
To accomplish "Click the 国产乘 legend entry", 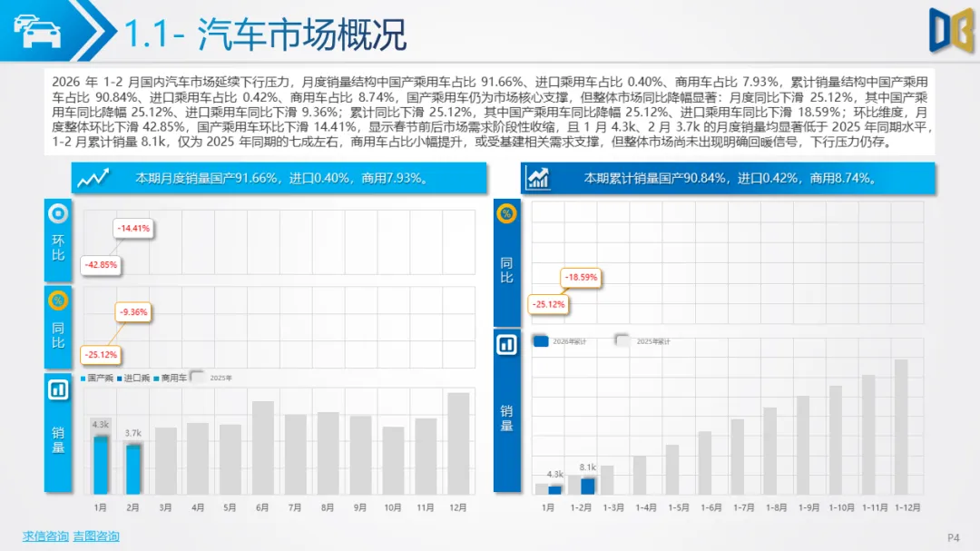I will 97,378.
